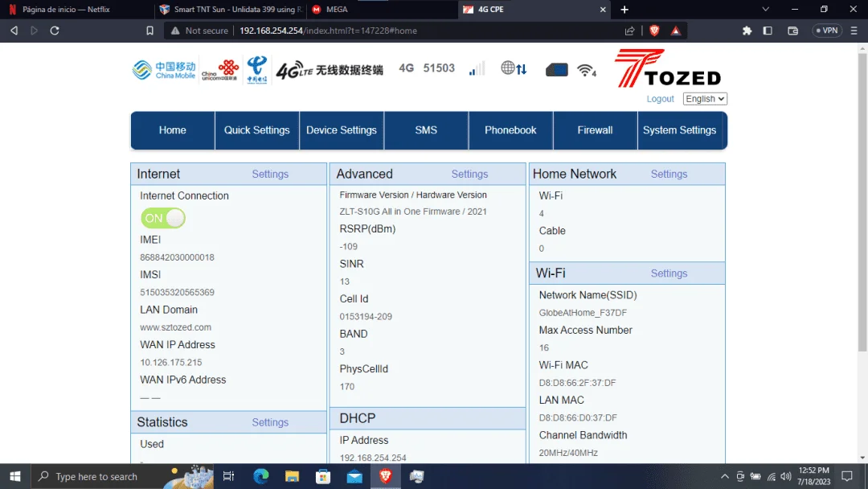Click the China Telecom logo
The image size is (868, 489).
point(257,69)
